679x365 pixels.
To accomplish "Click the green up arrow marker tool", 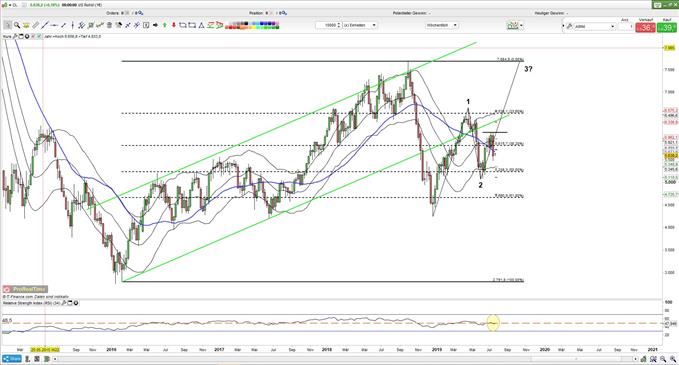I will pyautogui.click(x=165, y=26).
